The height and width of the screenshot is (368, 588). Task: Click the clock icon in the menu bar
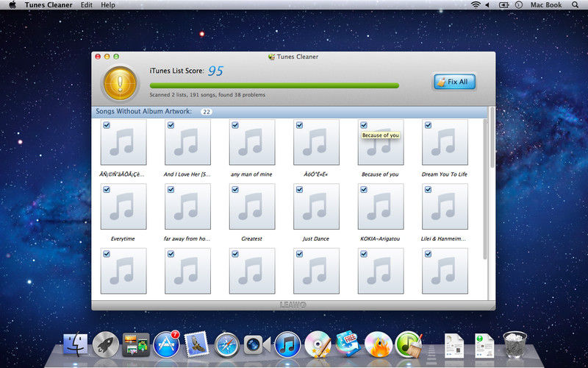point(519,5)
